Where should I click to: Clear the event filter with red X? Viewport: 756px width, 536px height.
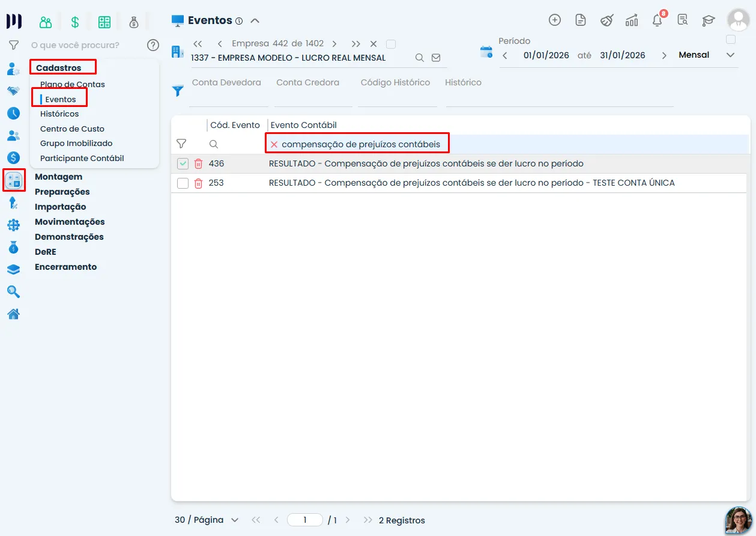point(274,144)
